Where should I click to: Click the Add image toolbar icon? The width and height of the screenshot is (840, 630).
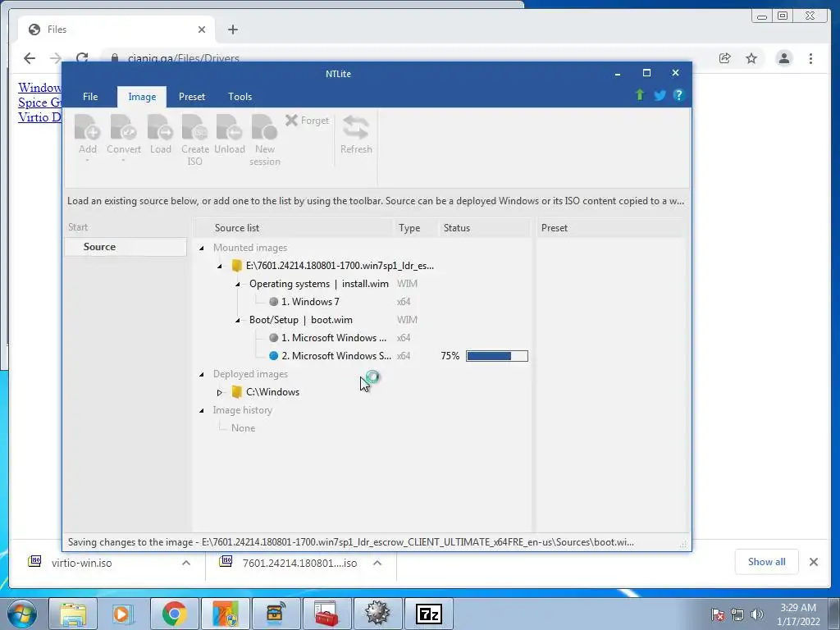[87, 129]
